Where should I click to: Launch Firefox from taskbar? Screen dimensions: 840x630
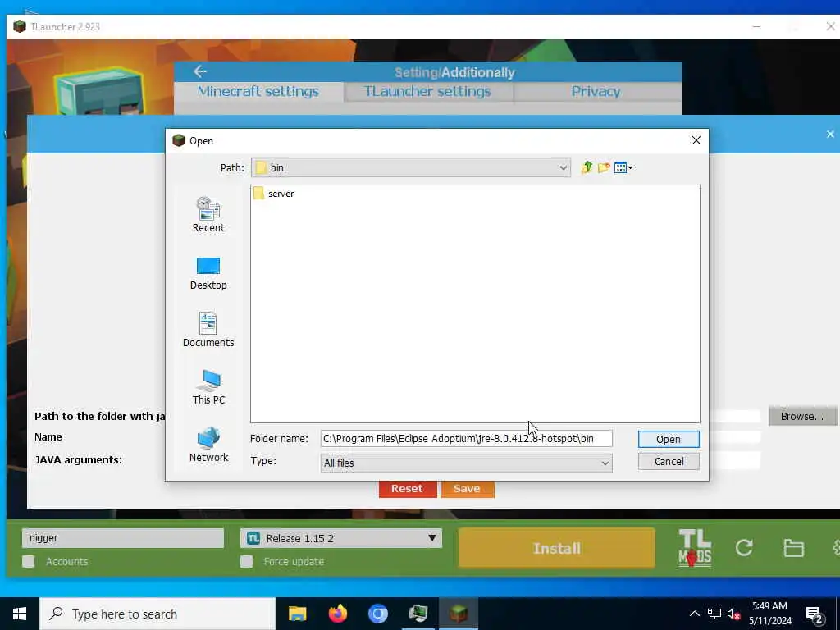(337, 614)
